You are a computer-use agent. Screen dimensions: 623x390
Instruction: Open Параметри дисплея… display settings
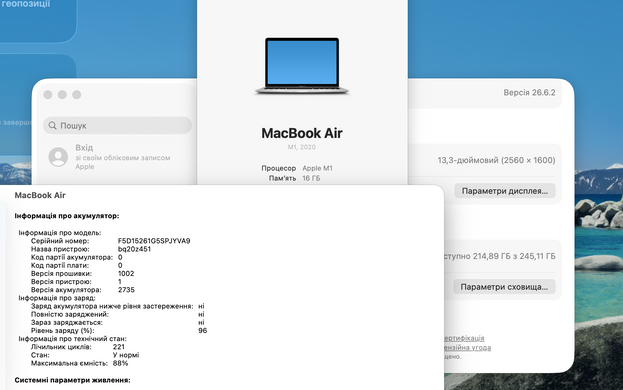pyautogui.click(x=505, y=191)
